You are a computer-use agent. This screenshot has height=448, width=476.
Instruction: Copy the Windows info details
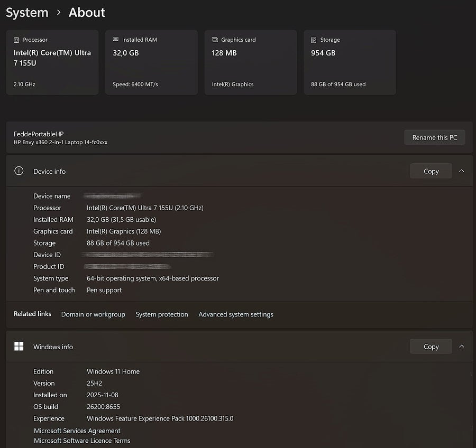[431, 347]
